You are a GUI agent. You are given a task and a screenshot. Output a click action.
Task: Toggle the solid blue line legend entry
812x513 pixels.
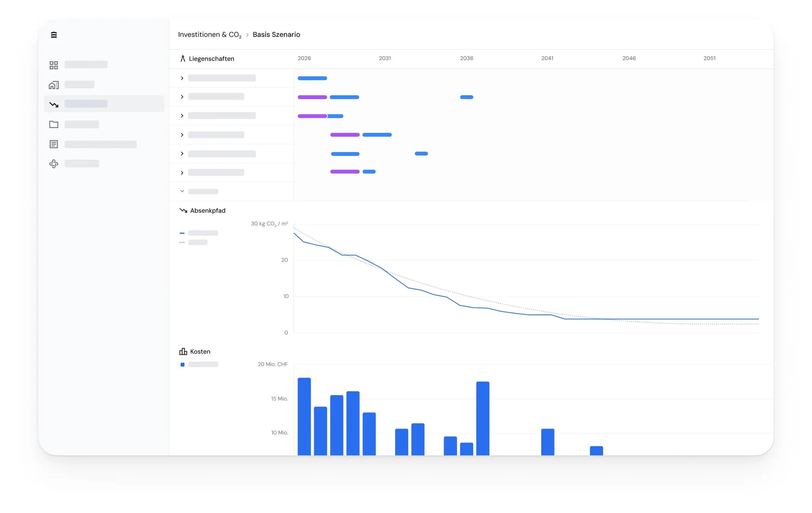(199, 233)
